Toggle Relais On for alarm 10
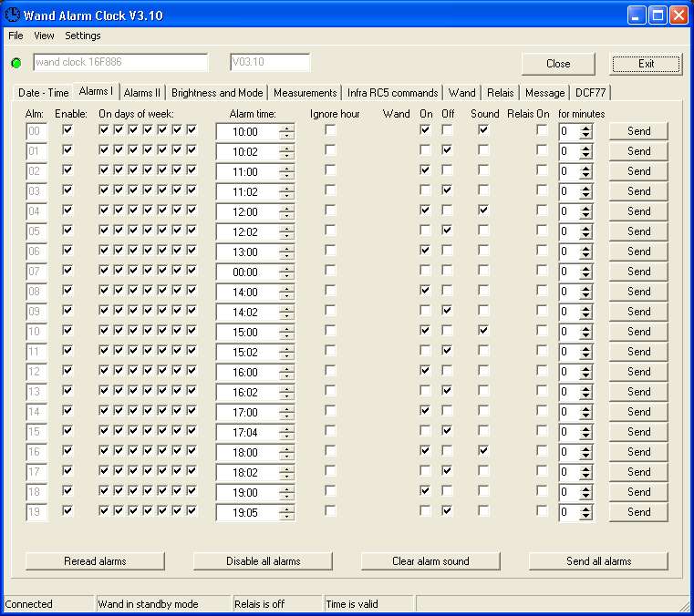The width and height of the screenshot is (694, 616). pyautogui.click(x=542, y=331)
